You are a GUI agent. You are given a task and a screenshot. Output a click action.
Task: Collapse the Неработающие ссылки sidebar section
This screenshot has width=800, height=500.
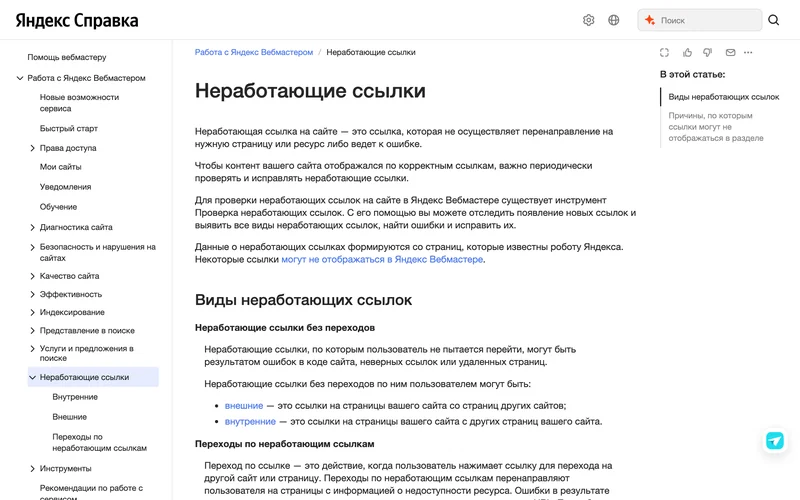pyautogui.click(x=33, y=377)
